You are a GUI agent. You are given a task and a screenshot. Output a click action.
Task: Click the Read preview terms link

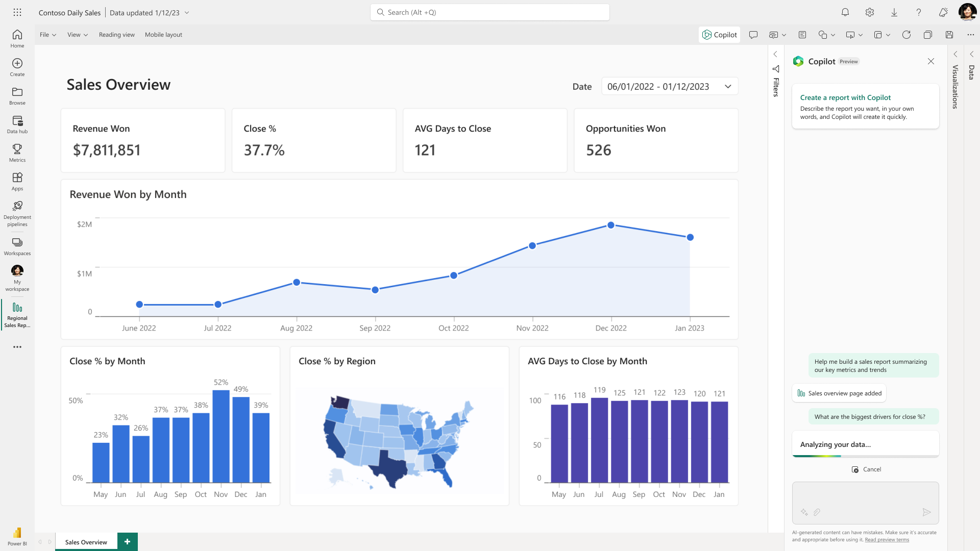[887, 538]
